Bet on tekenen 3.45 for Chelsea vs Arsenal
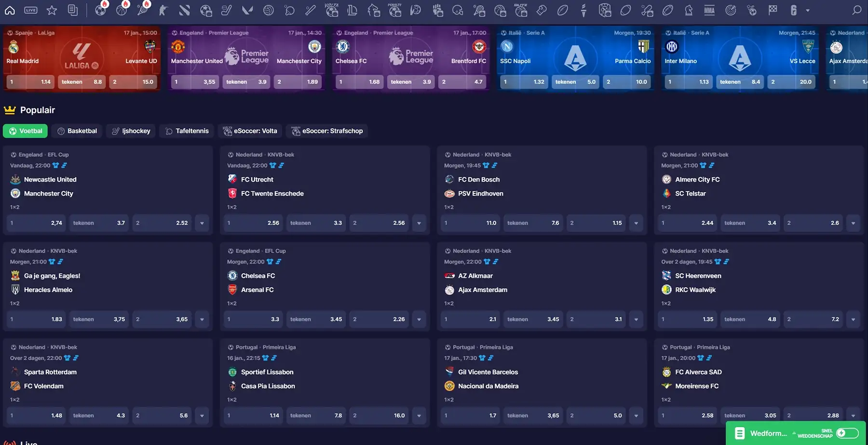The image size is (868, 445). click(x=316, y=319)
